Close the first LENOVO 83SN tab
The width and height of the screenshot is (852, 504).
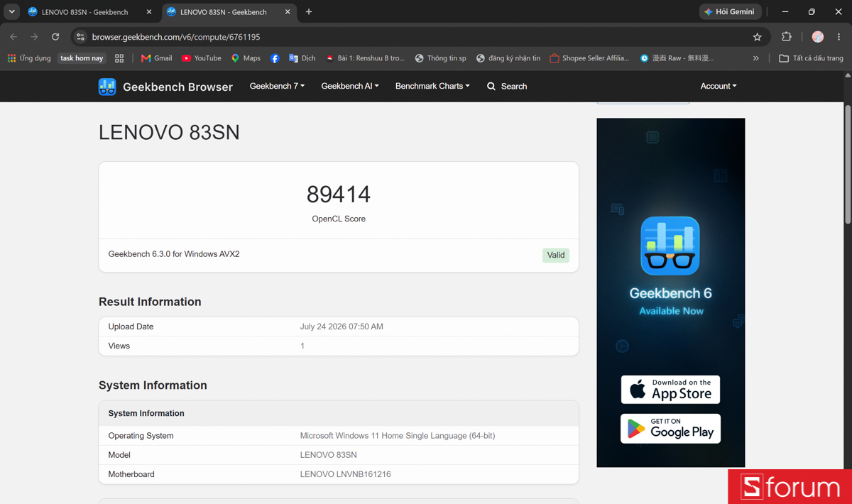coord(149,12)
